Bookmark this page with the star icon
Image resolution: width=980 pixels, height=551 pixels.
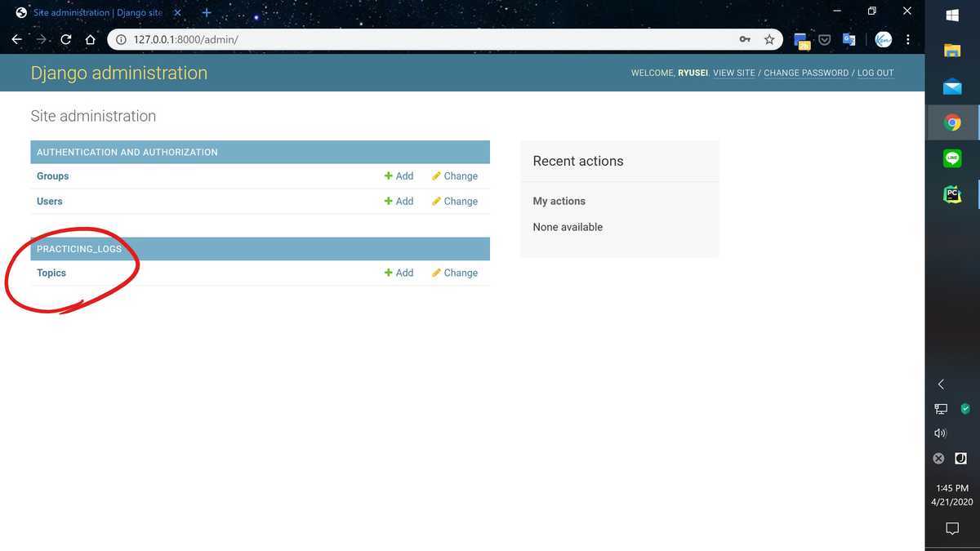(x=768, y=39)
